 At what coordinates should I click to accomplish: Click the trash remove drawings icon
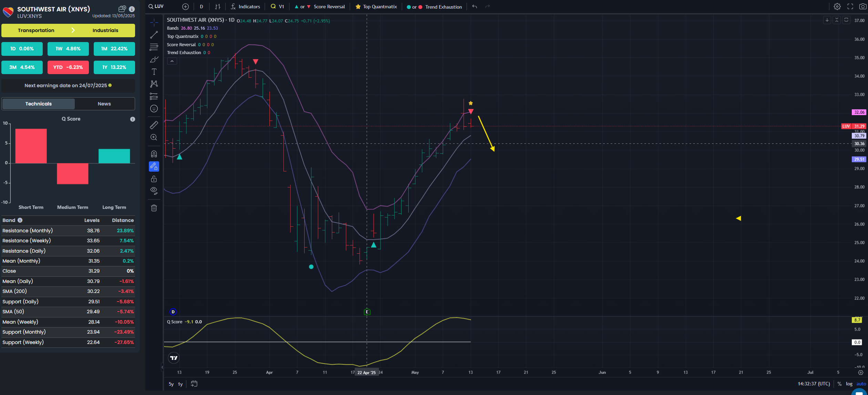point(154,208)
